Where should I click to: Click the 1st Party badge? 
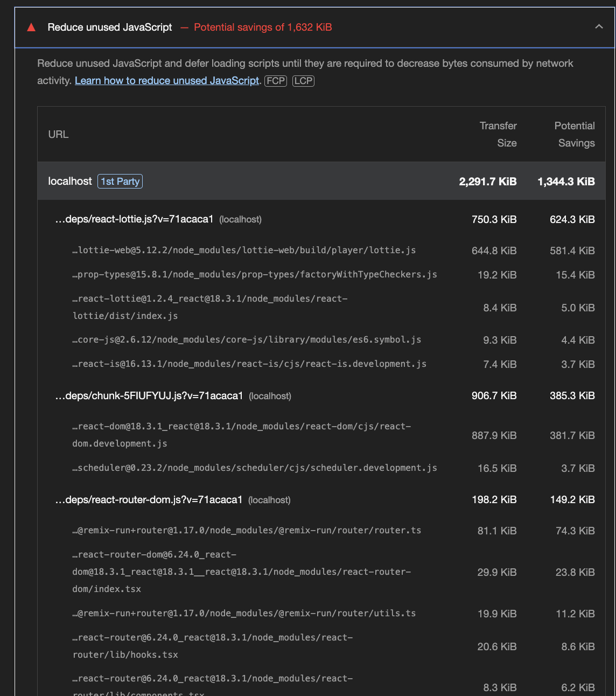pos(120,182)
